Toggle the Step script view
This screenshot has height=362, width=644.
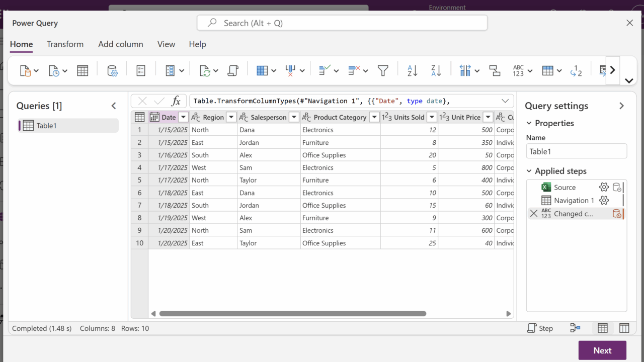click(540, 328)
